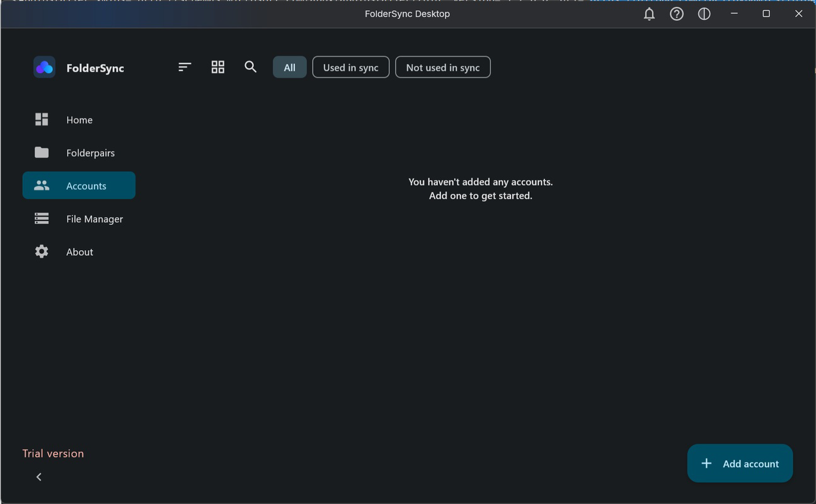Image resolution: width=816 pixels, height=504 pixels.
Task: Click the File Manager storage icon
Action: (x=42, y=219)
